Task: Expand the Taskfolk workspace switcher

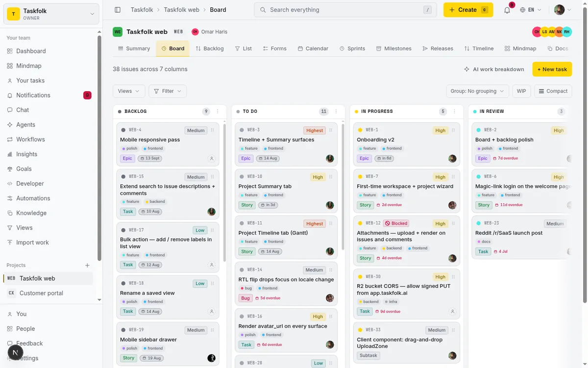Action: click(51, 14)
